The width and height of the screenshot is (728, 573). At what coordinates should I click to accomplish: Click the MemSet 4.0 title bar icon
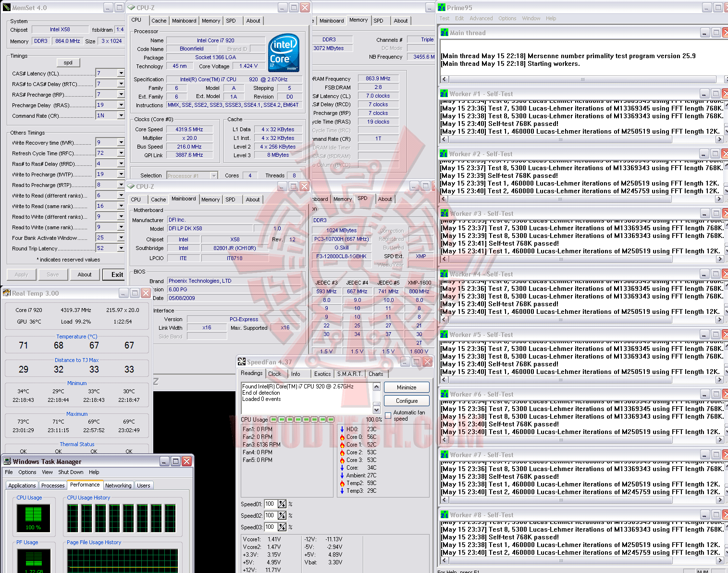tap(7, 8)
